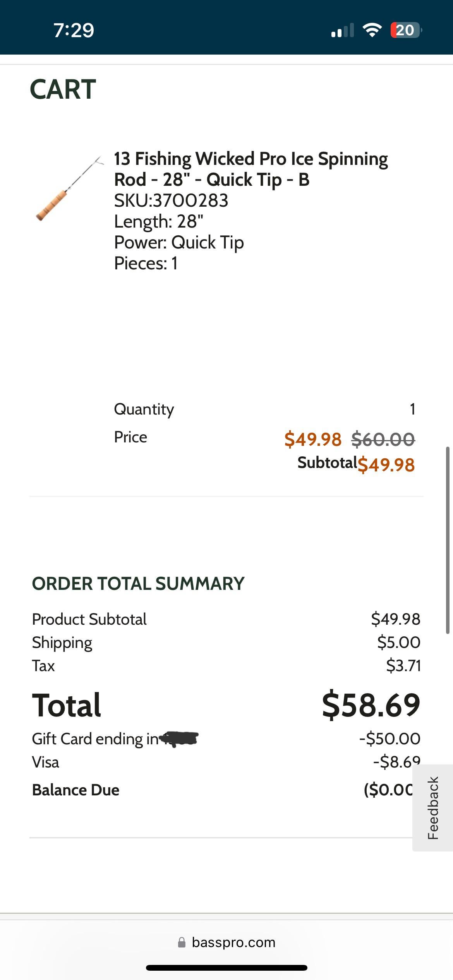Tap the padlock icon beside basspro.com

182,942
